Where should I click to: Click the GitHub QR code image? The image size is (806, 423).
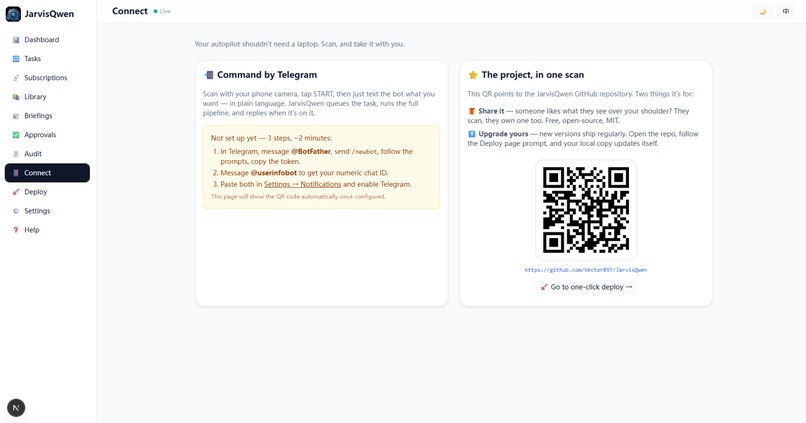586,210
